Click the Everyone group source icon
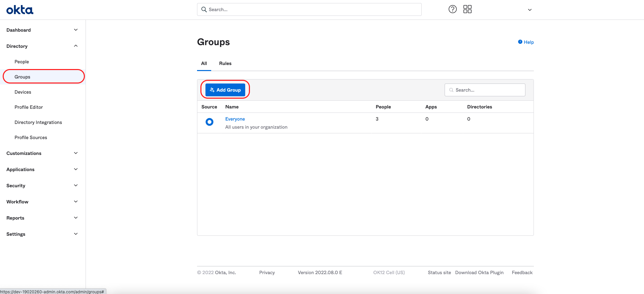 point(209,122)
